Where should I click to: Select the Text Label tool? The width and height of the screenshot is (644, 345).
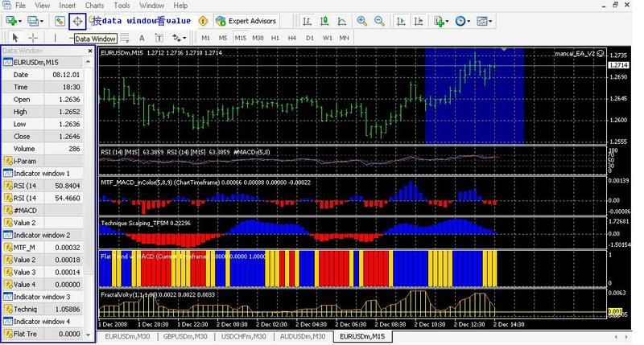point(159,38)
